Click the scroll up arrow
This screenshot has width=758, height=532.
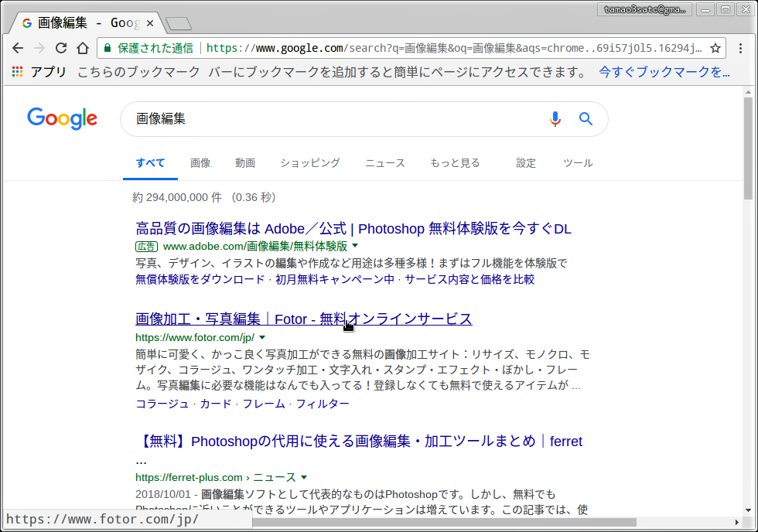(748, 92)
